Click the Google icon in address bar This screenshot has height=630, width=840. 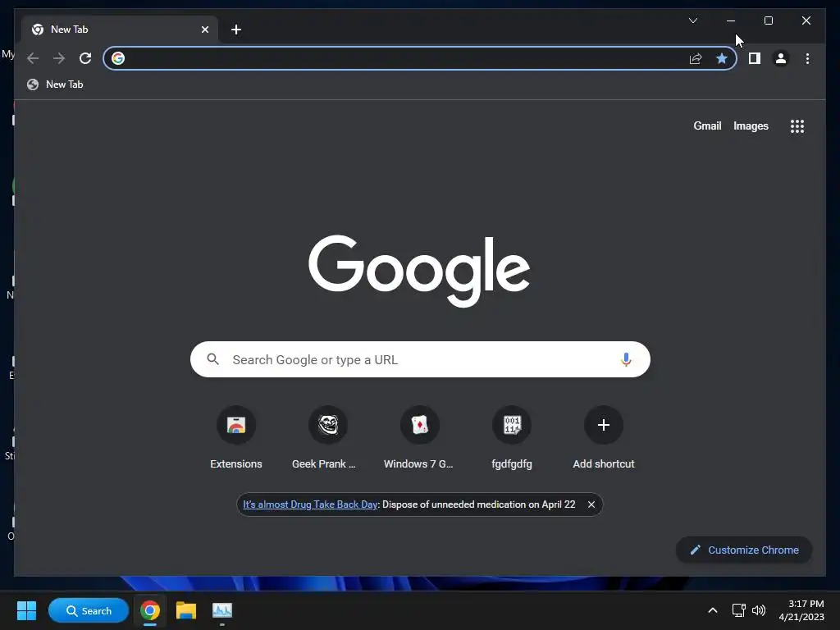118,58
